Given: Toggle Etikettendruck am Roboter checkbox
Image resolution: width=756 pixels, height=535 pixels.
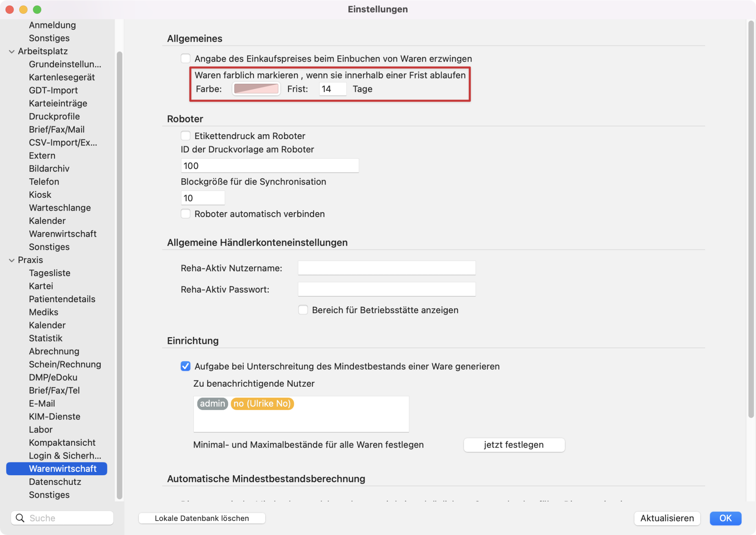Looking at the screenshot, I should pos(185,136).
